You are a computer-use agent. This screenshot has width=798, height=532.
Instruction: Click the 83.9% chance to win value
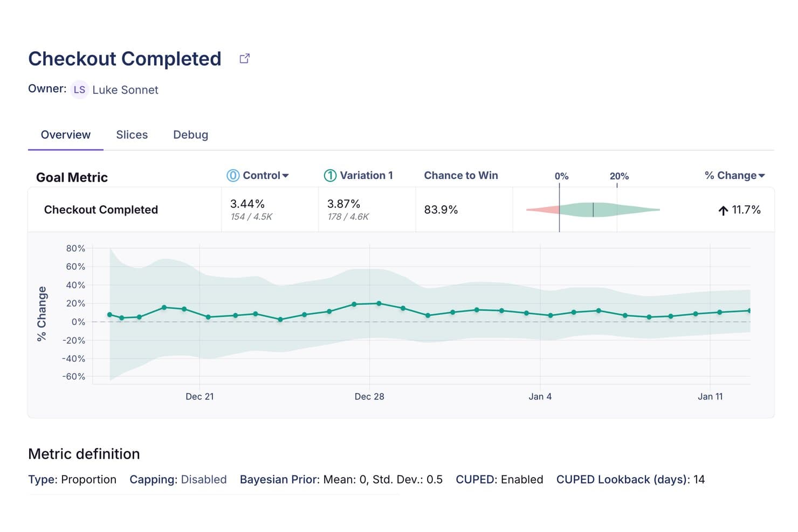441,210
